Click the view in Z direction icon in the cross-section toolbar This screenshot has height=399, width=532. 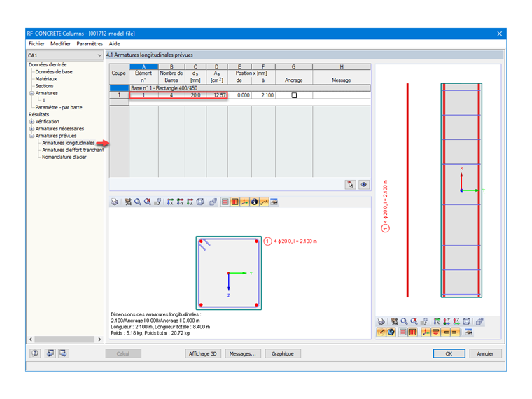tap(190, 202)
